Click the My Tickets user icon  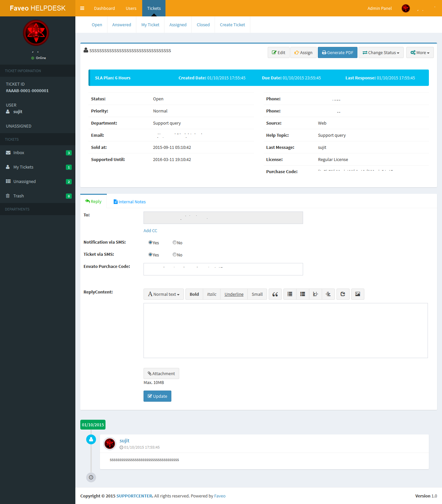(x=8, y=167)
